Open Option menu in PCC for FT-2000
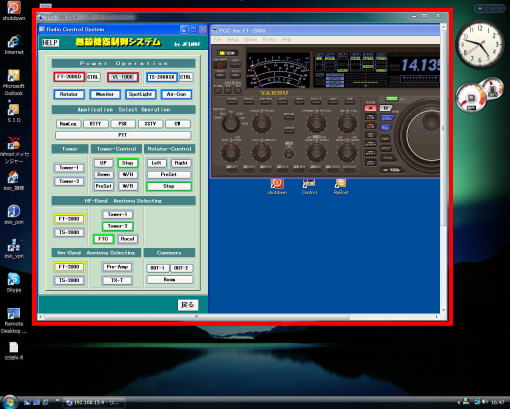Viewport: 510px width, 409px height. pyautogui.click(x=250, y=39)
